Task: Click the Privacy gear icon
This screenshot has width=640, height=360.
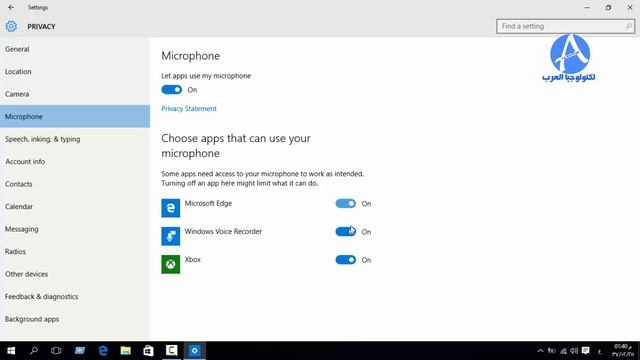Action: click(x=11, y=26)
